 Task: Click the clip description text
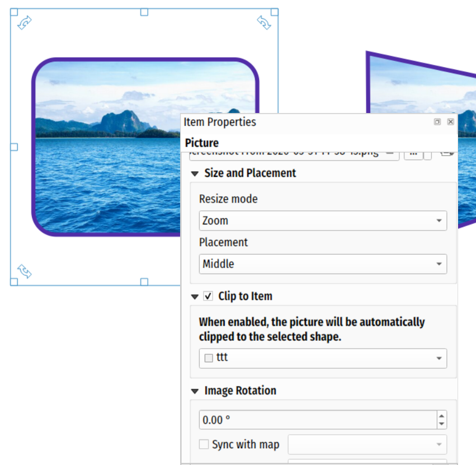click(312, 329)
